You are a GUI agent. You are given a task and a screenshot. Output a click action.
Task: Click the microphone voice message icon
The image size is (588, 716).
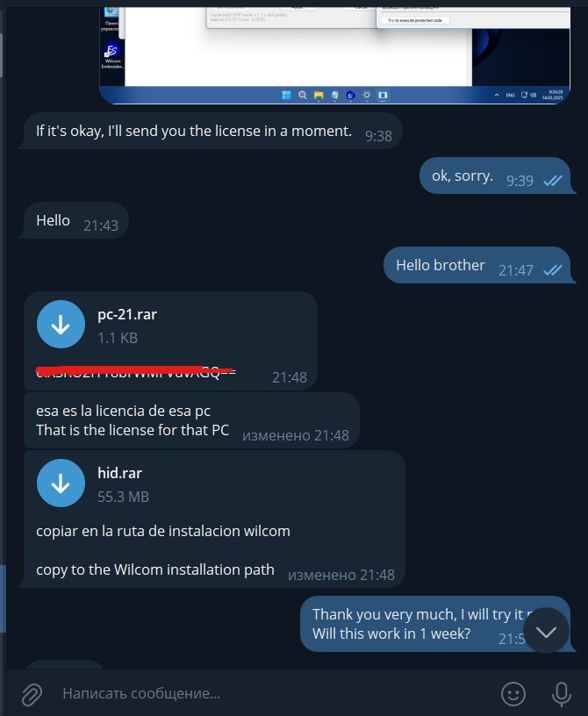pyautogui.click(x=561, y=694)
